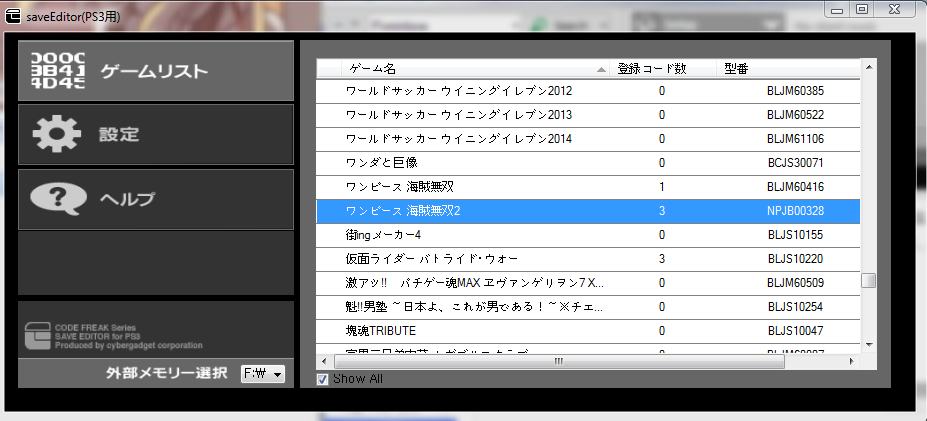Select ワンダと巨像 game row

point(588,163)
